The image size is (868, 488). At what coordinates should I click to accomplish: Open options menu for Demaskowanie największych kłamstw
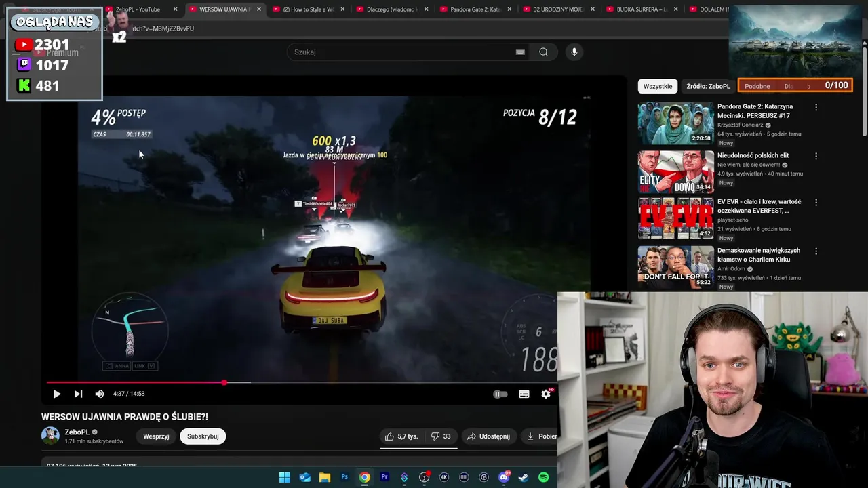(816, 251)
